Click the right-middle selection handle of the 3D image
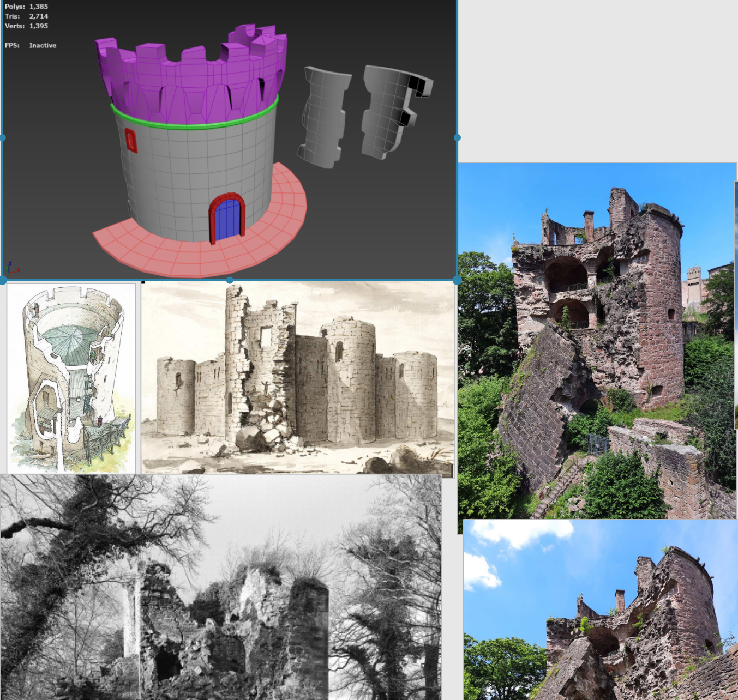738x700 pixels. pos(457,138)
